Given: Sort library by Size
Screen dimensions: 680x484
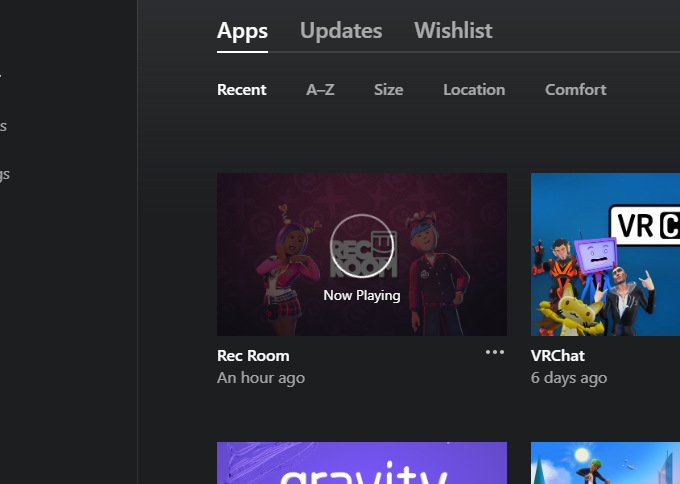Looking at the screenshot, I should point(389,90).
